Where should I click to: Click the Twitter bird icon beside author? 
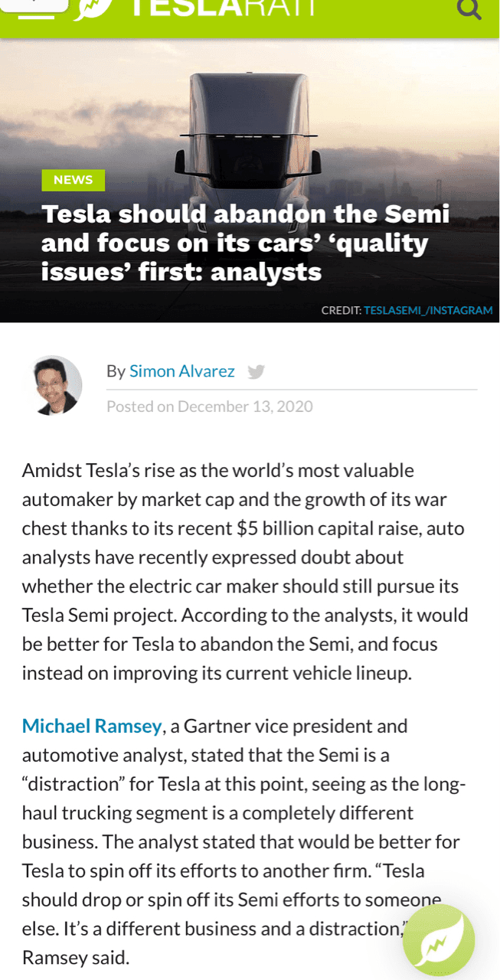coord(256,372)
